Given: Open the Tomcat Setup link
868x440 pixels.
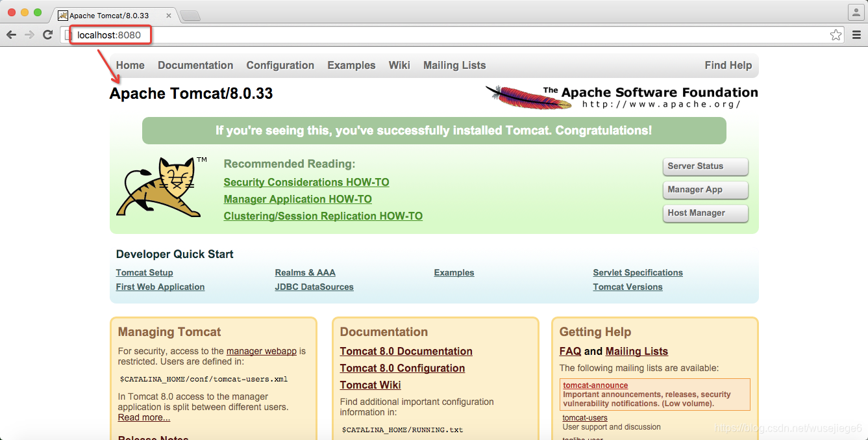Looking at the screenshot, I should tap(144, 273).
